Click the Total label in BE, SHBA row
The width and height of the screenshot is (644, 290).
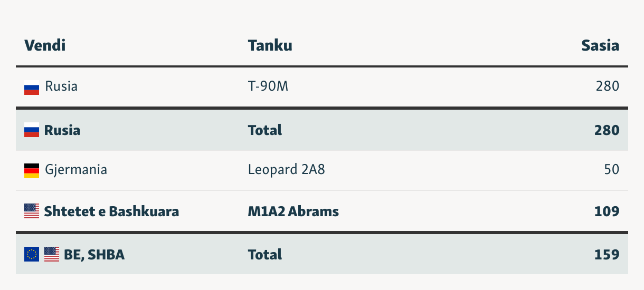[x=265, y=255]
